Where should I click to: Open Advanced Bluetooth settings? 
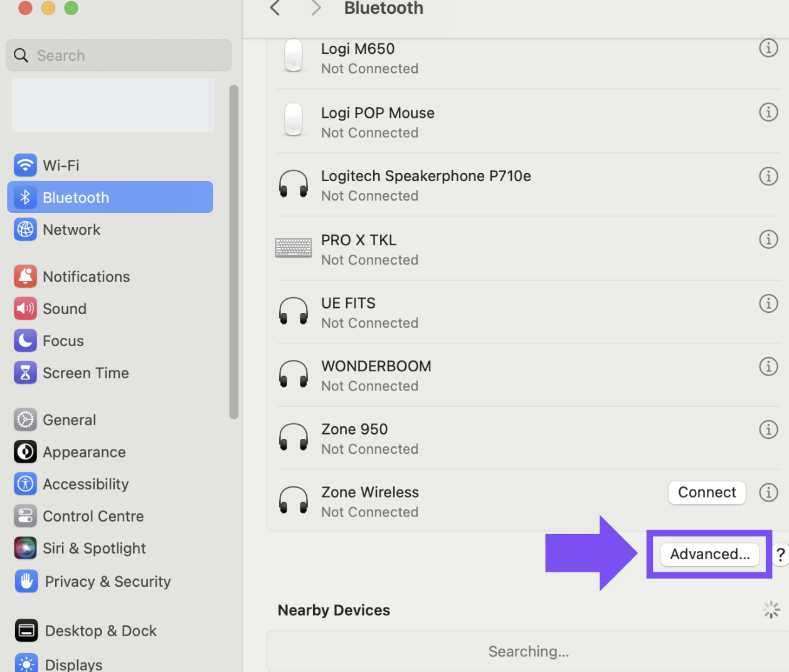coord(709,554)
